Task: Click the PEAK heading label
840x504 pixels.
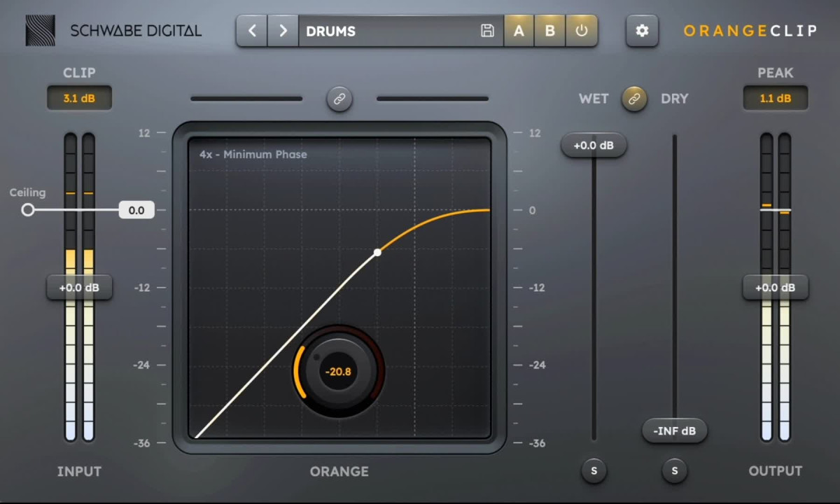Action: (776, 72)
